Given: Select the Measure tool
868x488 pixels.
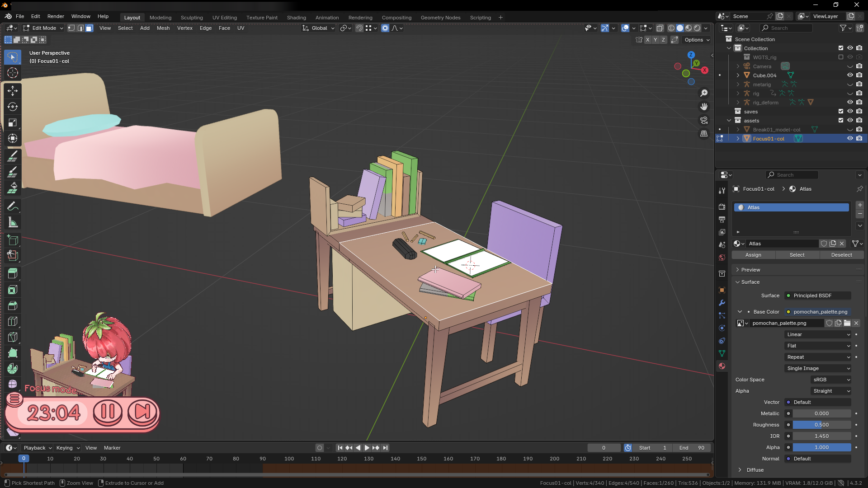Looking at the screenshot, I should coord(13,222).
